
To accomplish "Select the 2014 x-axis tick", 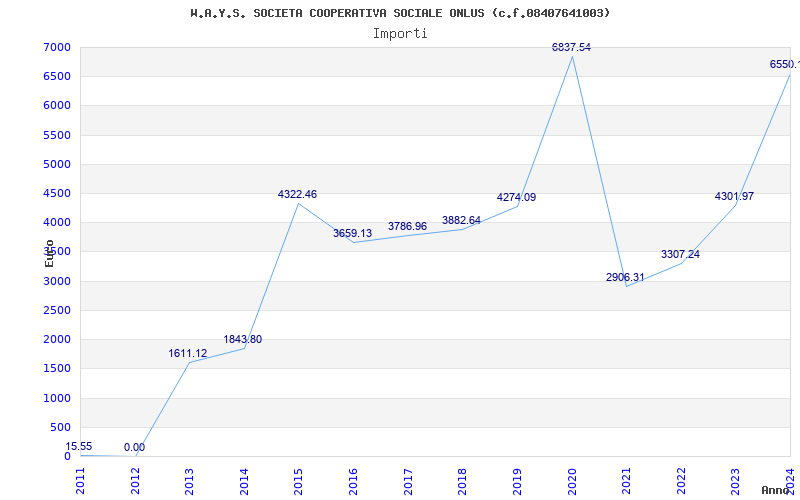I will [244, 481].
